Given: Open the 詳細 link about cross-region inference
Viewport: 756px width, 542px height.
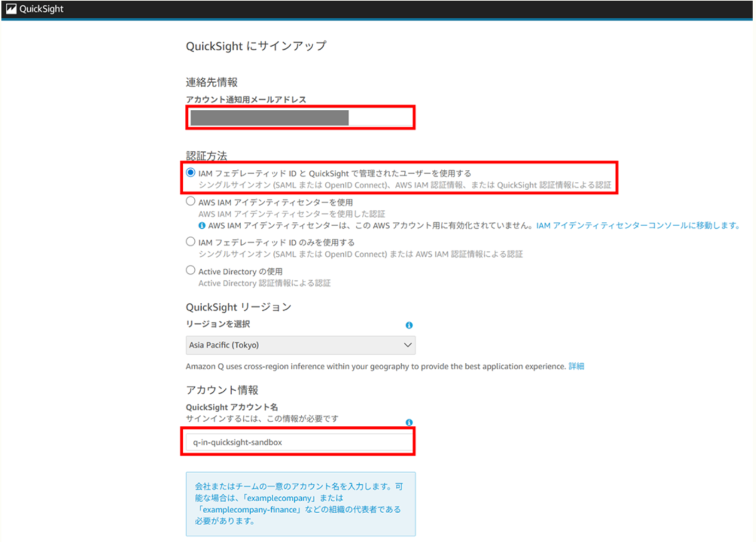Looking at the screenshot, I should [x=576, y=366].
